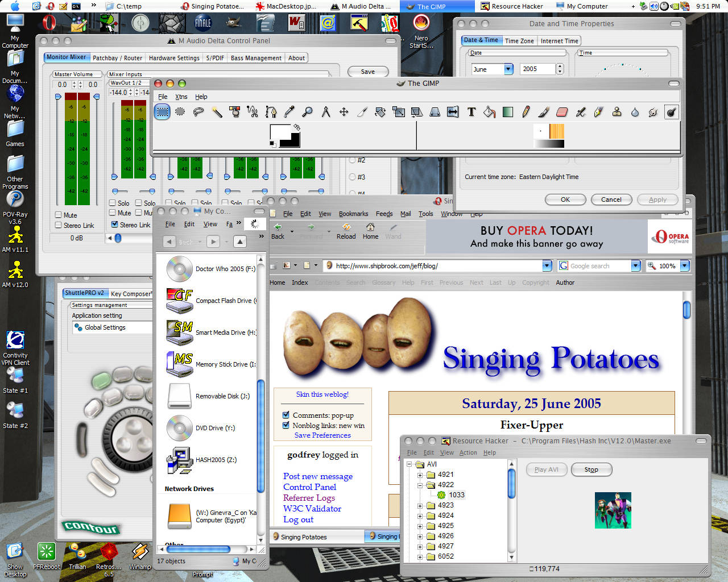728x582 pixels.
Task: Select the Color Picker eyedropper tool
Action: click(x=289, y=112)
